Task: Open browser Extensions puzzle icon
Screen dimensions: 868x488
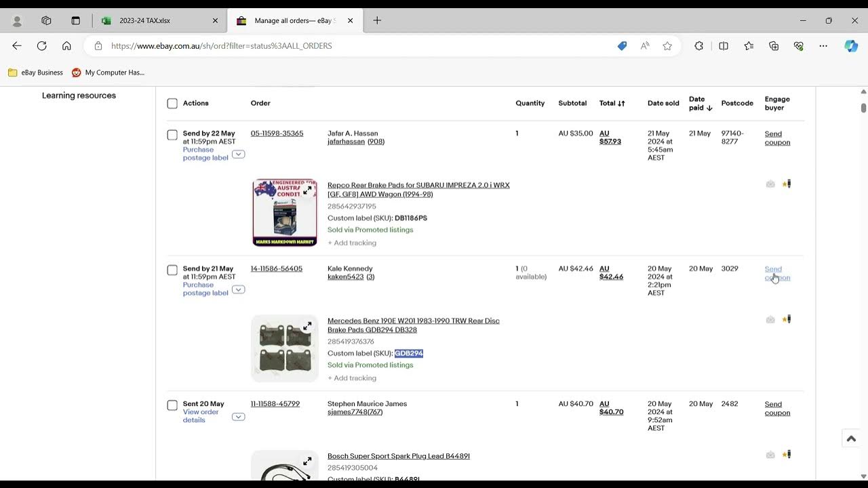Action: (698, 46)
